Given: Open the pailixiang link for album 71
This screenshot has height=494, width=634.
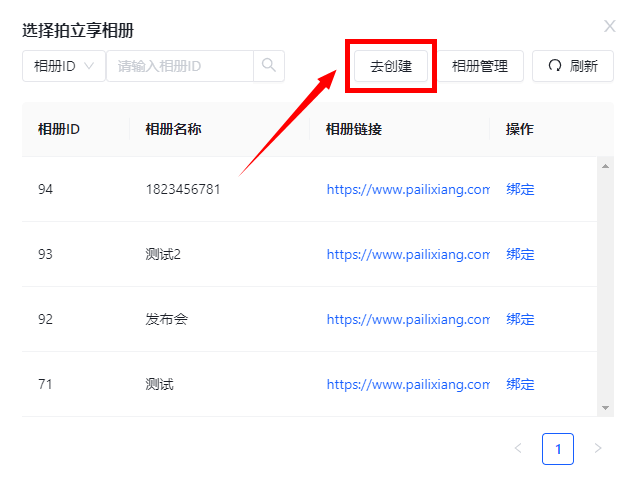Looking at the screenshot, I should (408, 384).
